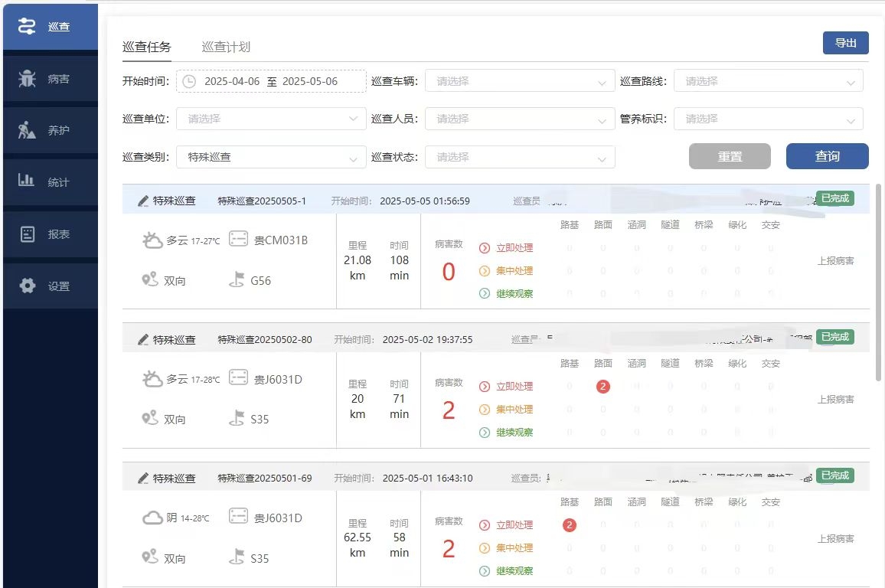
Task: Select the 统计 bar chart icon
Action: tap(27, 181)
